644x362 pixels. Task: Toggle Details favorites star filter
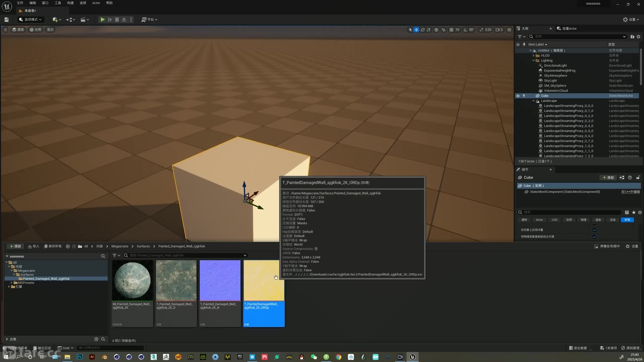634,212
